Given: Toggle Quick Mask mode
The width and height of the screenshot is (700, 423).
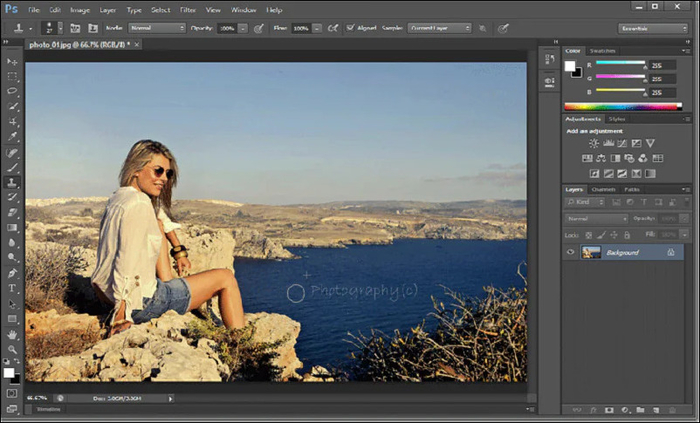Looking at the screenshot, I should point(12,393).
